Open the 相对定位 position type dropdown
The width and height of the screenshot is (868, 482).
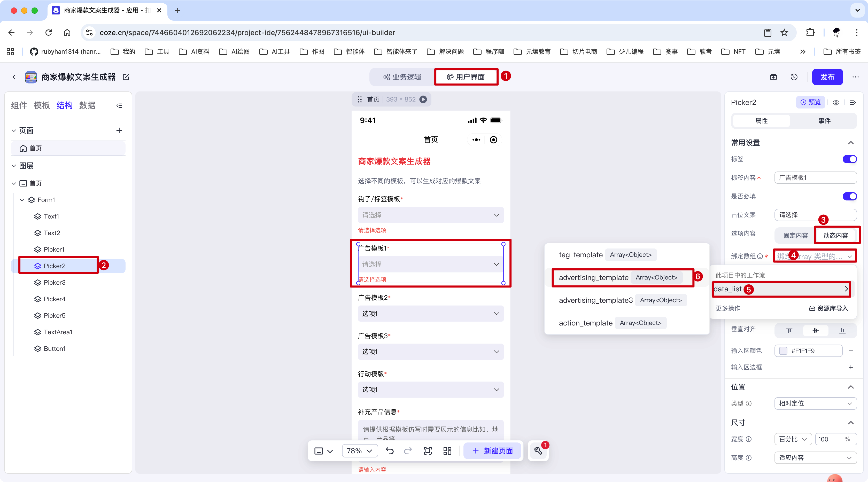pyautogui.click(x=816, y=403)
